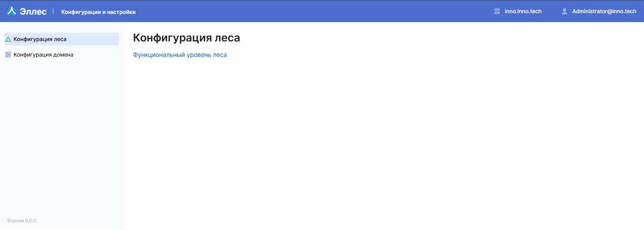The image size is (644, 230).
Task: Click empty space in blue header bar
Action: (310, 11)
